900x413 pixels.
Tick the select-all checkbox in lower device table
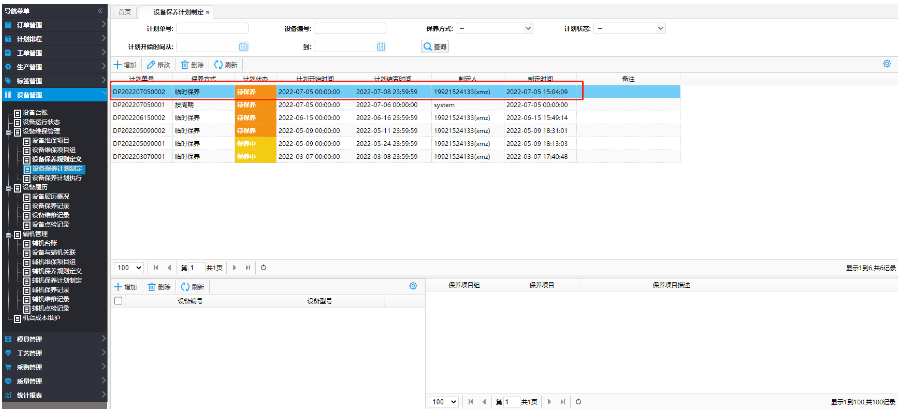[118, 300]
